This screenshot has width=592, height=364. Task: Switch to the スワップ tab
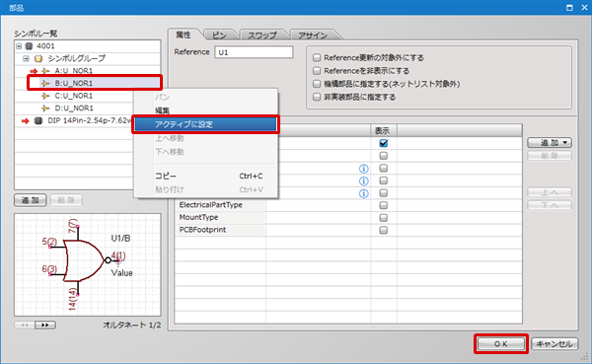(262, 36)
